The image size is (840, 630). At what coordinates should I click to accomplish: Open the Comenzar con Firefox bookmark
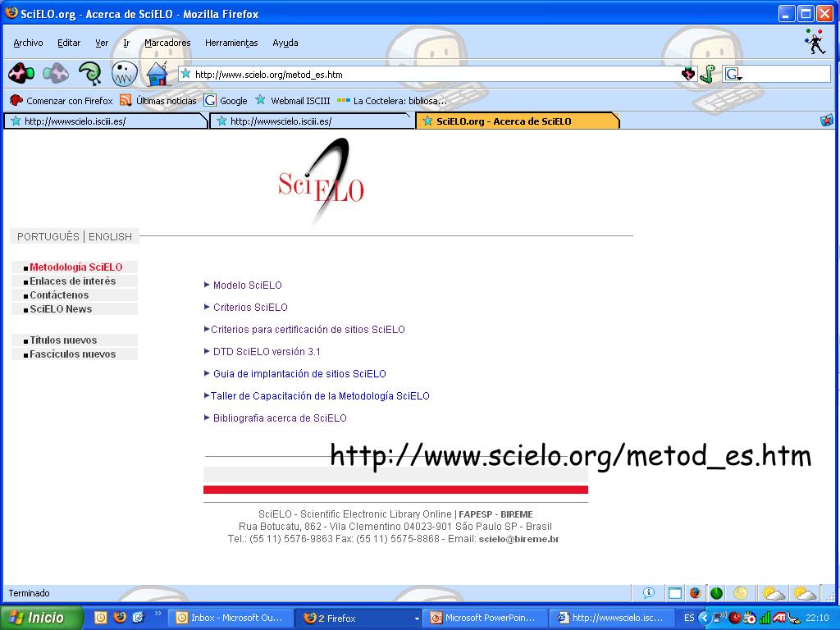[61, 100]
